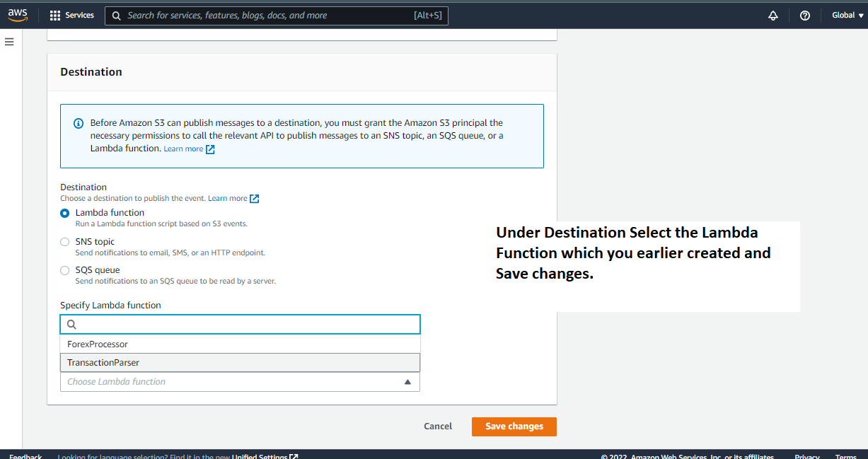
Task: Choose ForexProcessor from the function list
Action: [x=240, y=344]
